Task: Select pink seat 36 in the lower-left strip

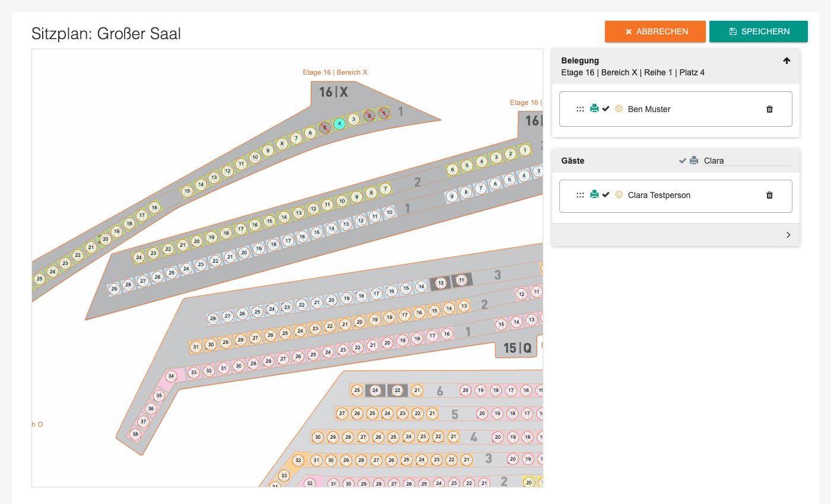Action: click(x=151, y=409)
